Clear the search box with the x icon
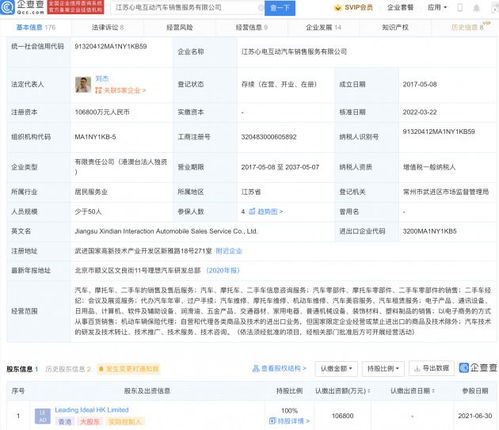 (x=260, y=8)
